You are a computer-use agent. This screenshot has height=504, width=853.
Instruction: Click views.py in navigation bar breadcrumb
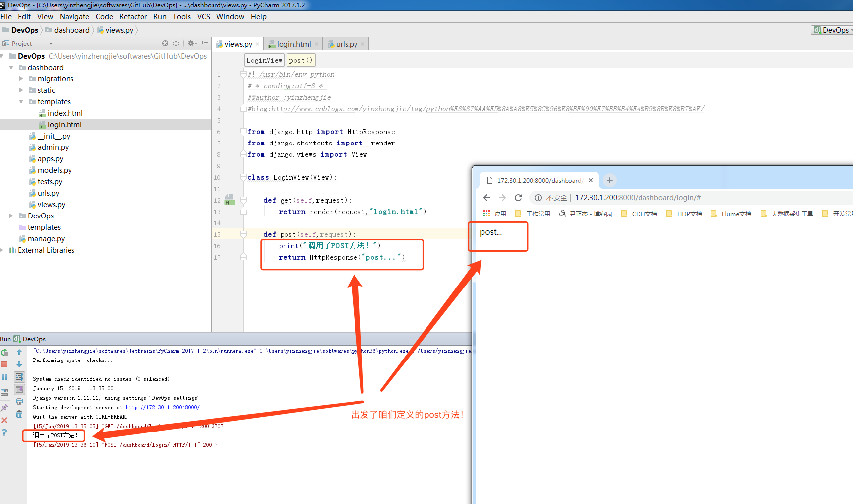point(115,30)
